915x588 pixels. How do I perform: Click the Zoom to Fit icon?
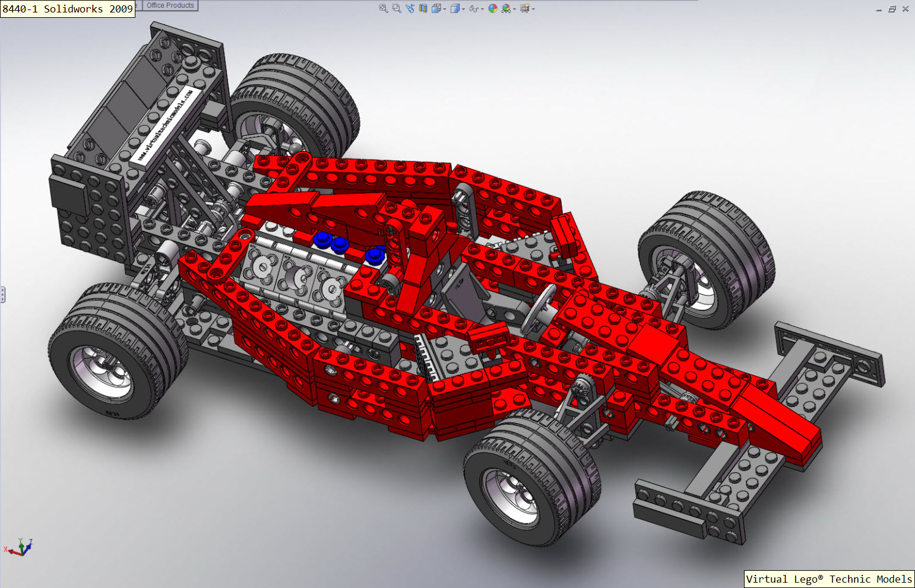[384, 8]
